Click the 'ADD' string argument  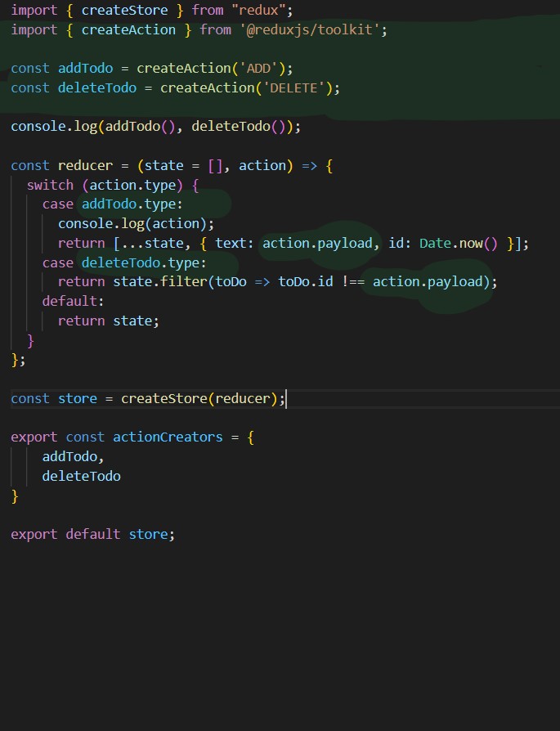click(x=258, y=69)
